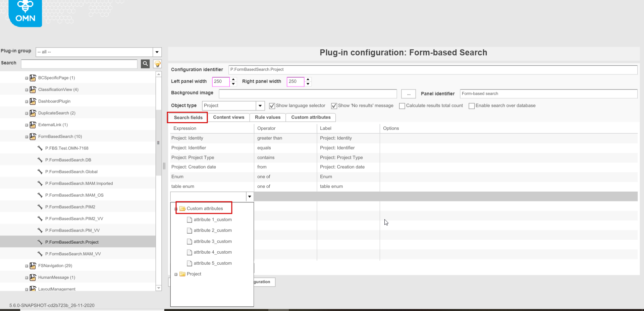Select the wrench icon beside P.FormBasedSearch.DB

pyautogui.click(x=40, y=160)
